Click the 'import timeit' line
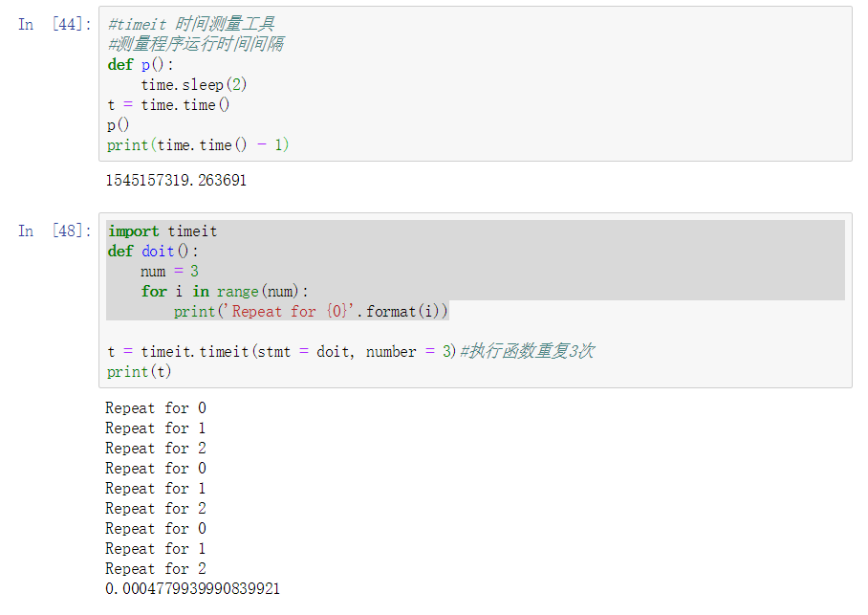Image resolution: width=868 pixels, height=615 pixels. [x=163, y=231]
